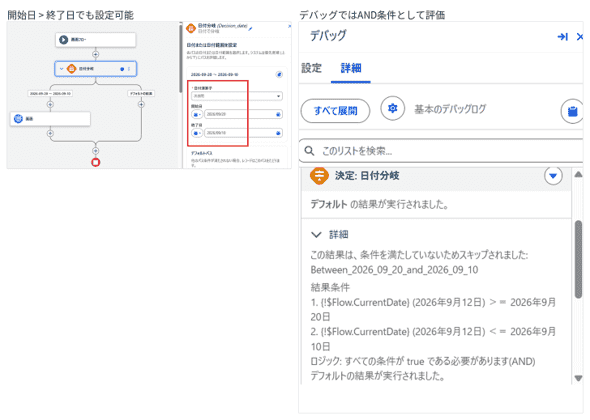Open the 開始日 calendar picker icon

tap(278, 114)
